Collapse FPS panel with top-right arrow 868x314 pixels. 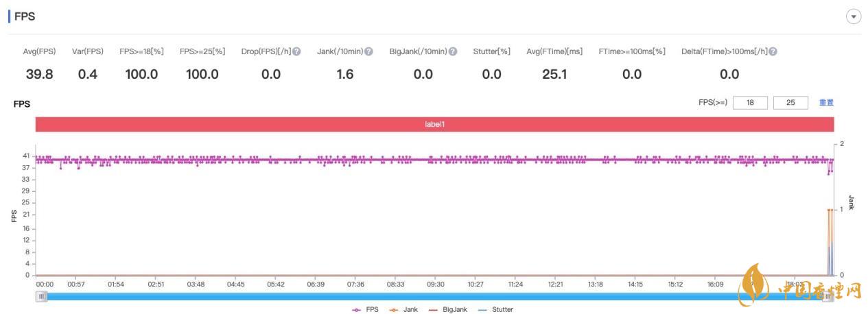point(853,17)
